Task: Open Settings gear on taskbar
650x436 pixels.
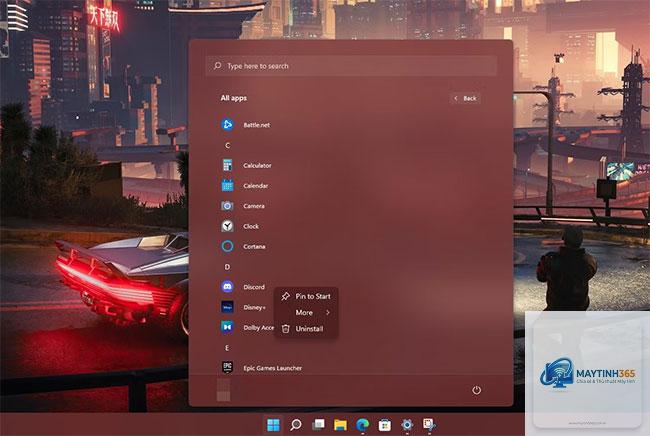Action: point(407,424)
